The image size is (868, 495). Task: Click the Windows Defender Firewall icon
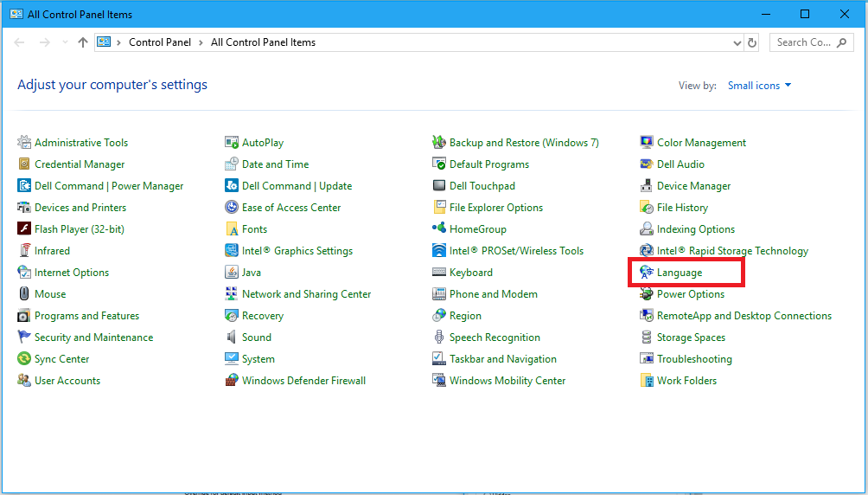coord(232,380)
